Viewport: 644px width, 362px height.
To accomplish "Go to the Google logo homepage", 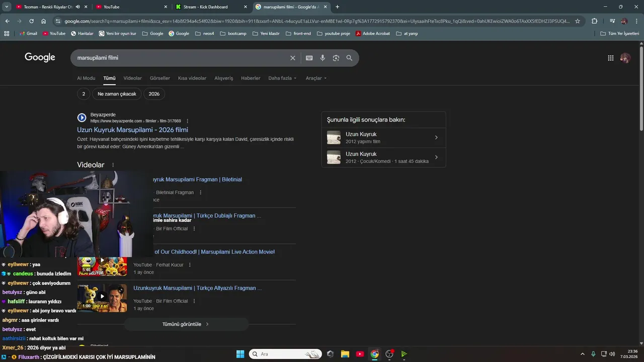I will [40, 57].
